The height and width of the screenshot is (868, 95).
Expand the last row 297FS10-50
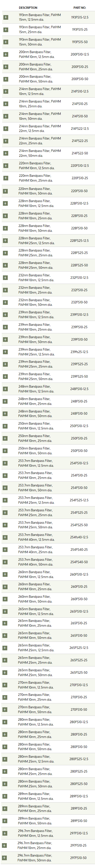4,858
